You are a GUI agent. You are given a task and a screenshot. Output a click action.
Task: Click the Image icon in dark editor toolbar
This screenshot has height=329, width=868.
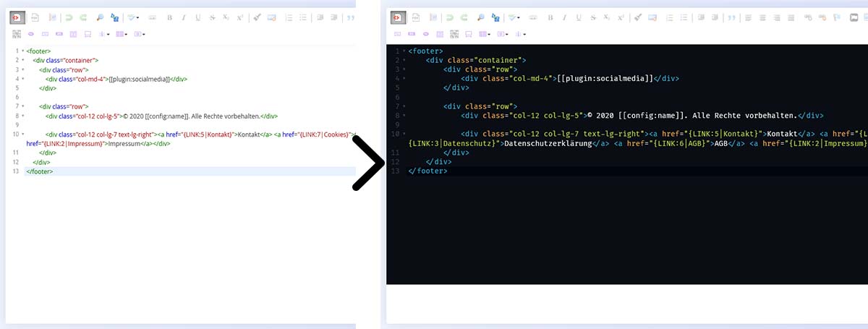point(855,17)
